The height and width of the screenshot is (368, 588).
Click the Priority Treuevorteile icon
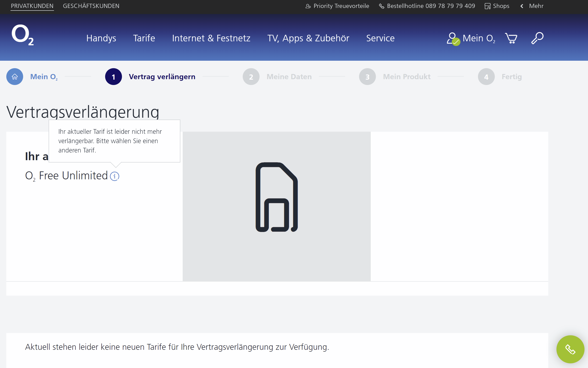[308, 6]
